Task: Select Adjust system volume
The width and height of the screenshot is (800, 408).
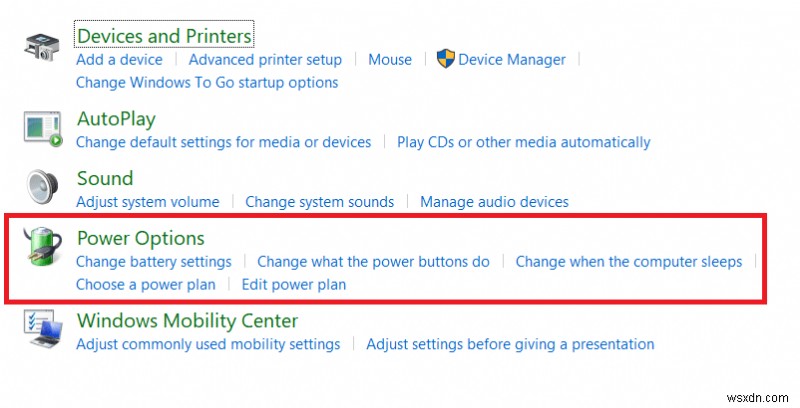Action: pos(148,202)
